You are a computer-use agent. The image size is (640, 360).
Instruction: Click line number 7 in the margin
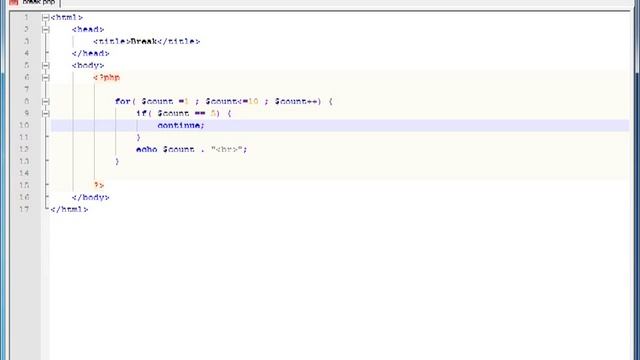click(x=27, y=89)
